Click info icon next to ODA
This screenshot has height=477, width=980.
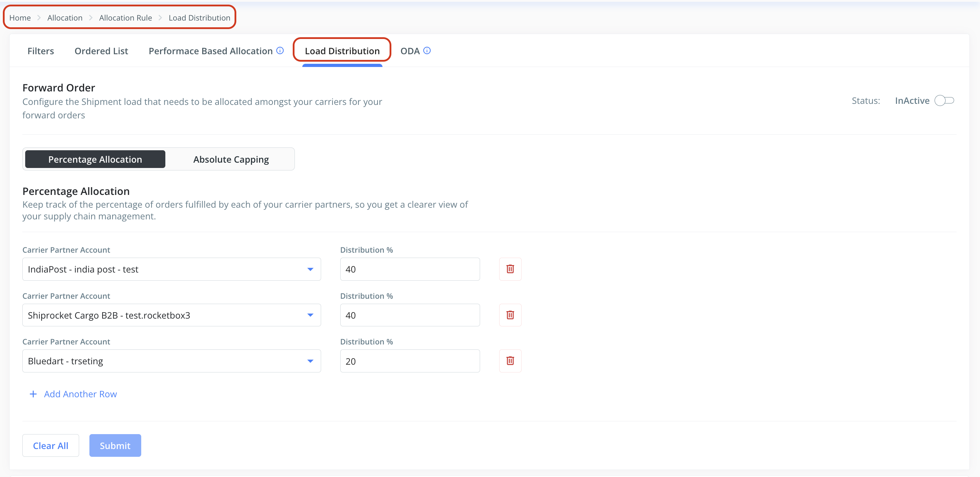427,51
